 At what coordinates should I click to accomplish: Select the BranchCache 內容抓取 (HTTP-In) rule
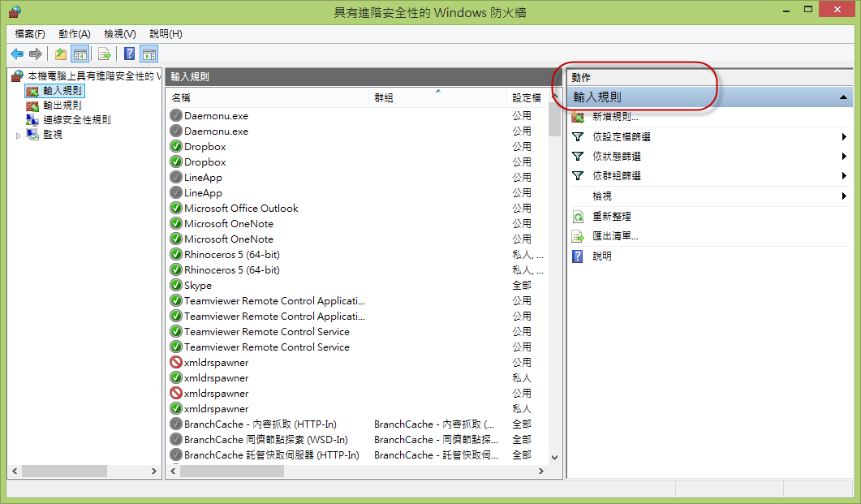click(x=260, y=424)
